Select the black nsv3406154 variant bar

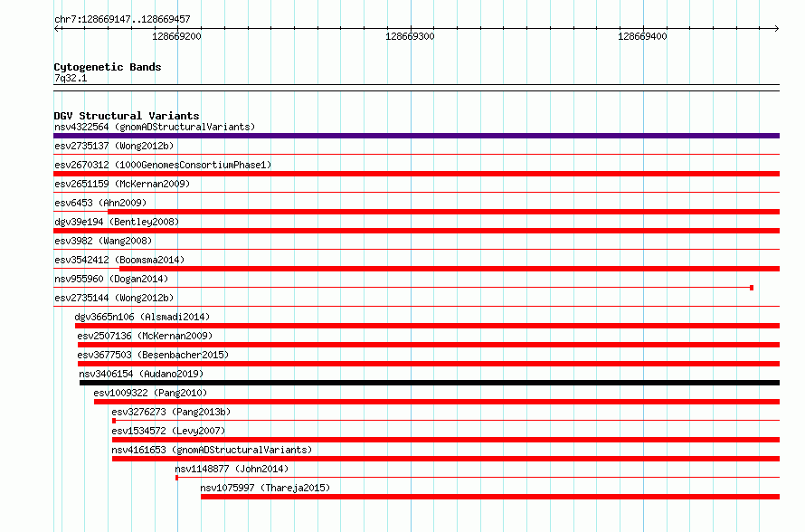pyautogui.click(x=430, y=383)
